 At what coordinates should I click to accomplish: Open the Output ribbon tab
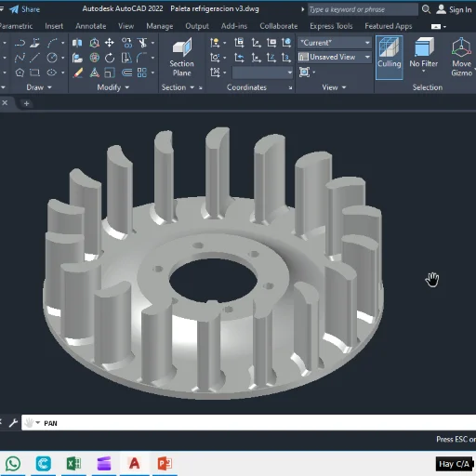(197, 26)
